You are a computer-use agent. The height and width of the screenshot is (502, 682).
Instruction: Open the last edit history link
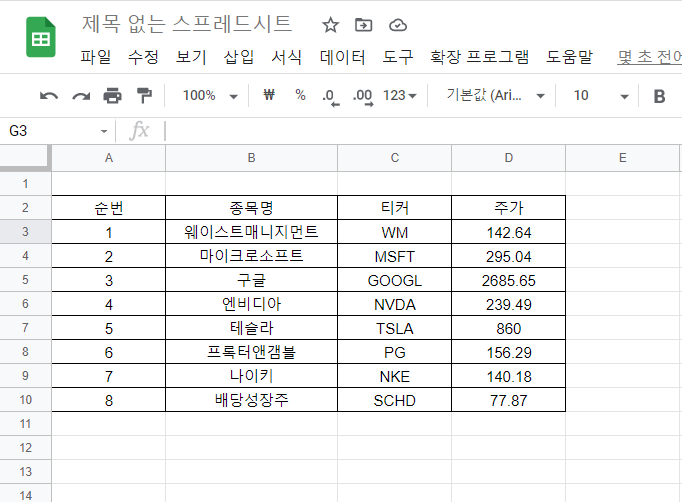pos(649,57)
